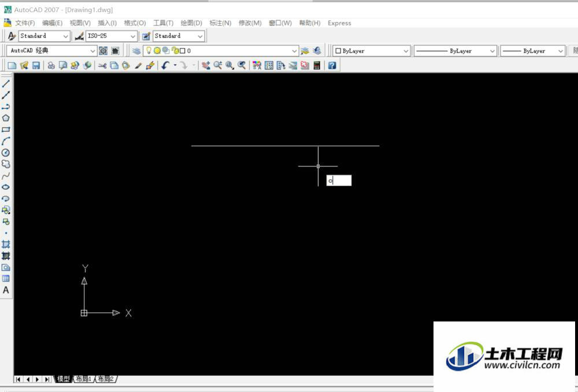Click the Insert Block tool
The width and height of the screenshot is (578, 392).
coord(6,210)
